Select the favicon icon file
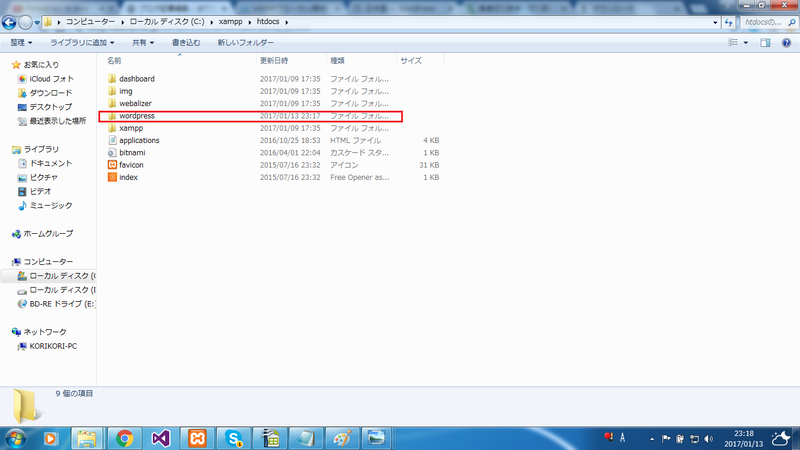800x450 pixels. [x=112, y=165]
